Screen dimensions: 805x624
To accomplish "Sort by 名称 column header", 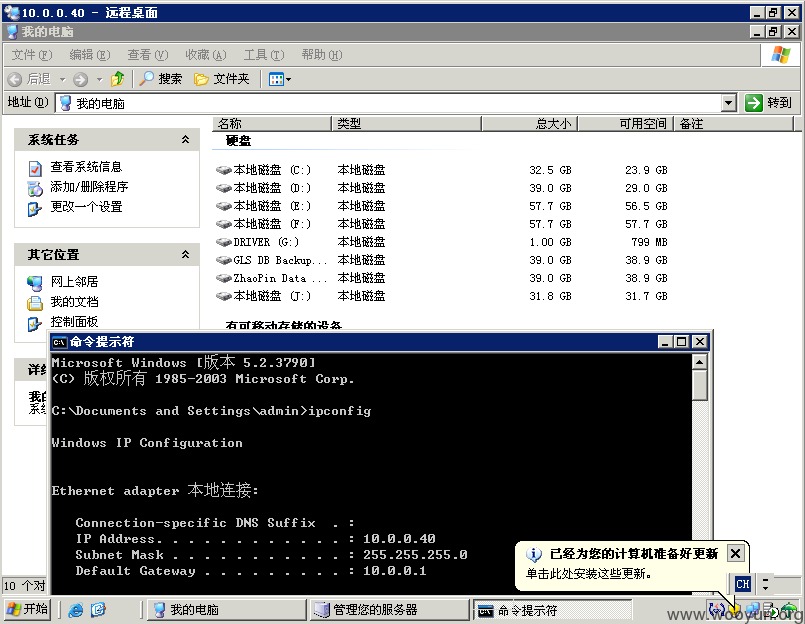I will coord(272,124).
